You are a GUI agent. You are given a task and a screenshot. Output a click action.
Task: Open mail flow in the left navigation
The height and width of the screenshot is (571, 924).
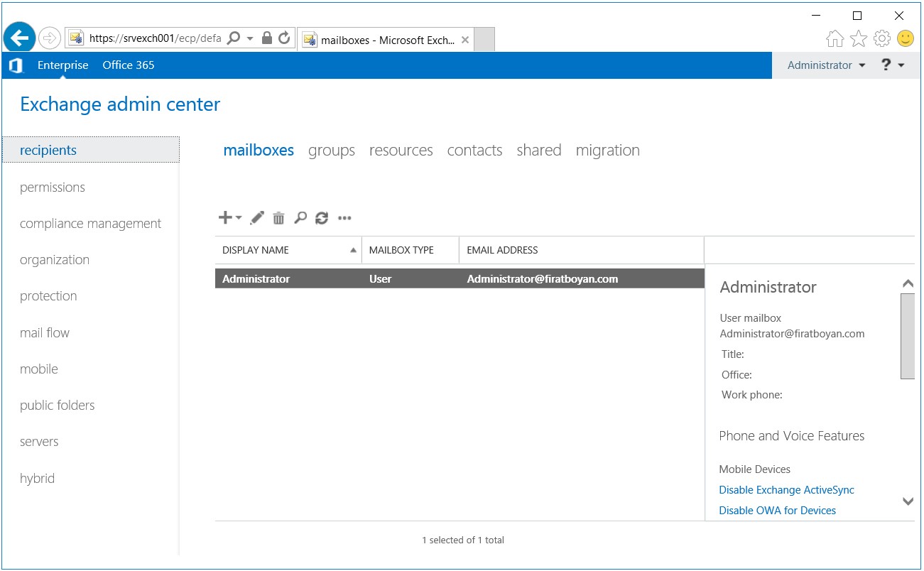coord(45,333)
